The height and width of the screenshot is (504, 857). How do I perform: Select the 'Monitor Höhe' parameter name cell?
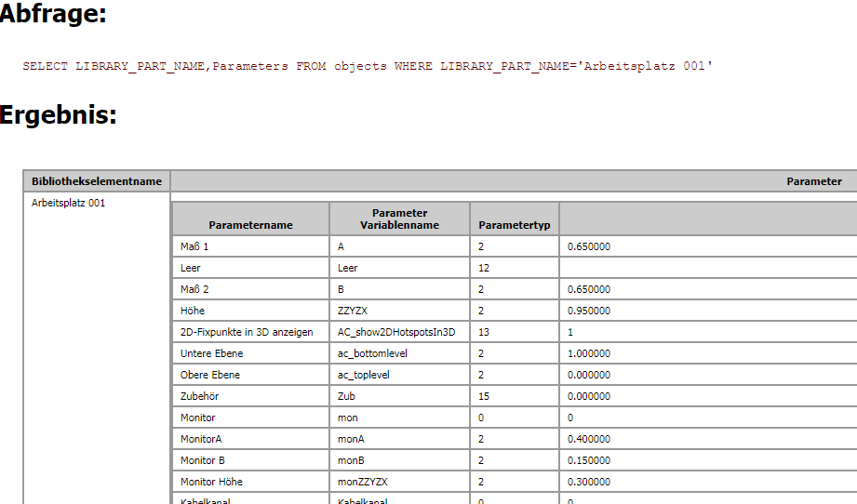pyautogui.click(x=251, y=482)
